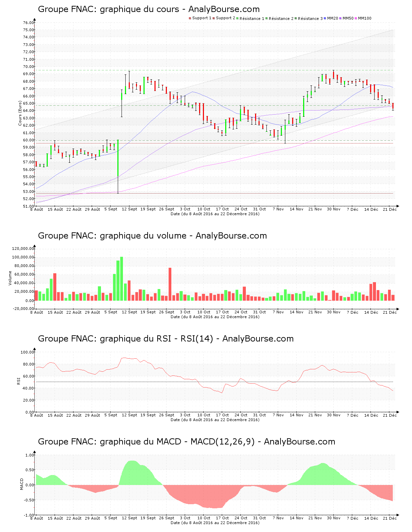Click the 'graphique du cours' chart title
The height and width of the screenshot is (532, 412).
(x=149, y=9)
